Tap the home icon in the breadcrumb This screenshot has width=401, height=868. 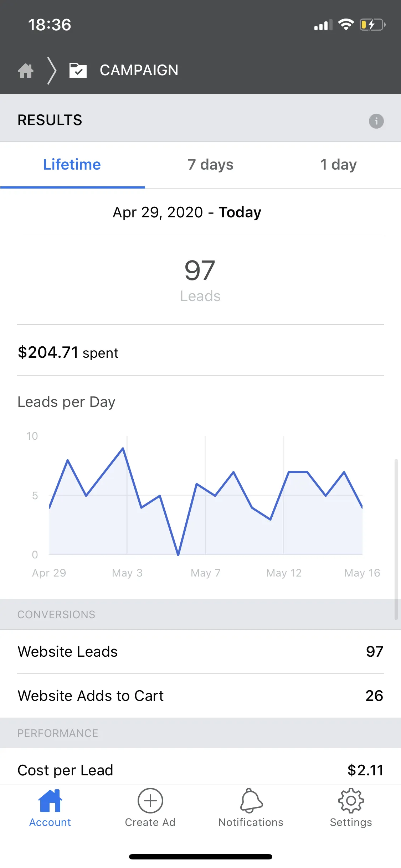point(26,71)
